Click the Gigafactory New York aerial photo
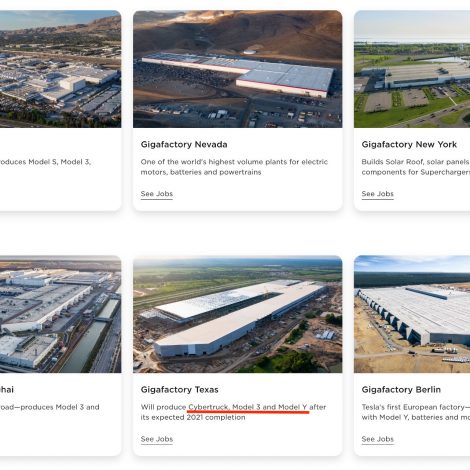The image size is (470, 470). (412, 69)
